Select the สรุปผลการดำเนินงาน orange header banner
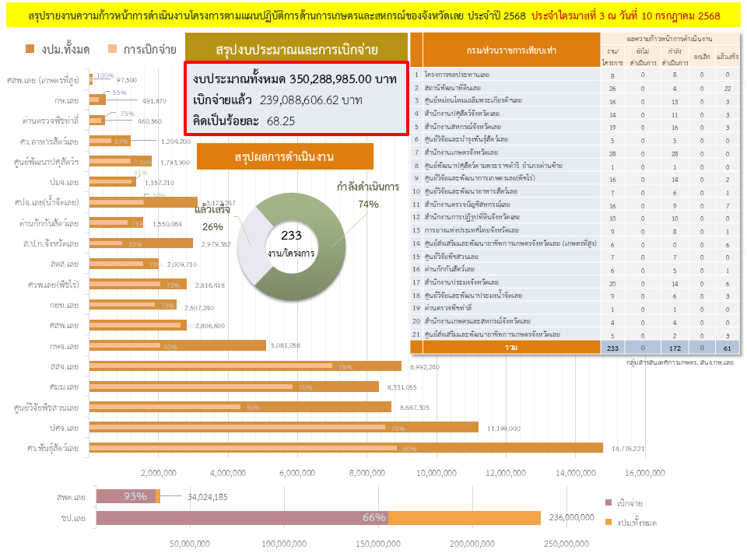The image size is (747, 560). point(285,157)
